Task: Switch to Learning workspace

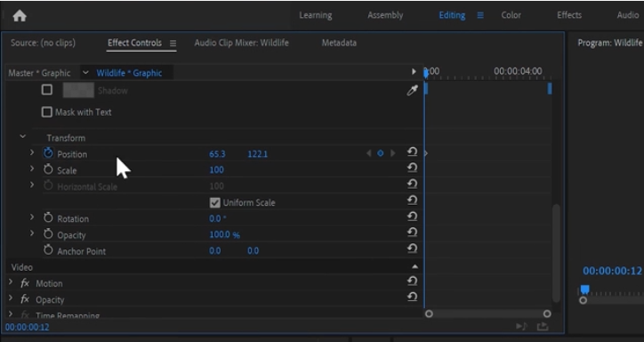Action: pyautogui.click(x=316, y=15)
